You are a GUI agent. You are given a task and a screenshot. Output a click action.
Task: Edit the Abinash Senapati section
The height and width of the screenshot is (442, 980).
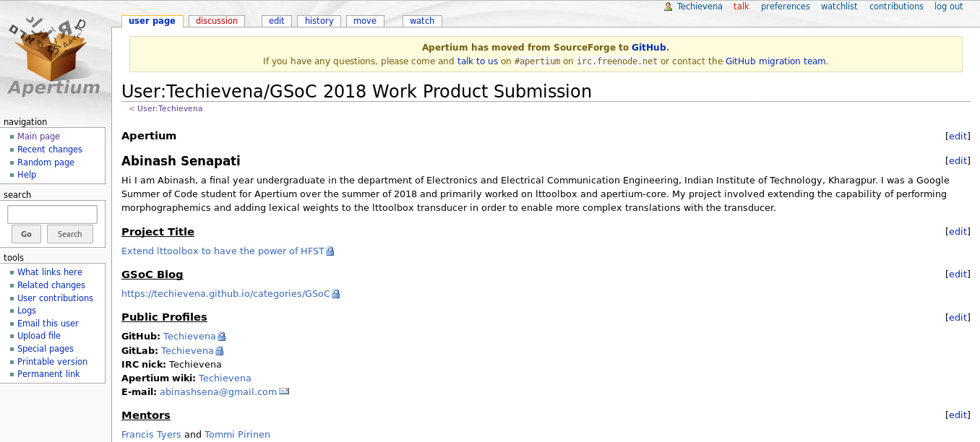click(x=958, y=161)
